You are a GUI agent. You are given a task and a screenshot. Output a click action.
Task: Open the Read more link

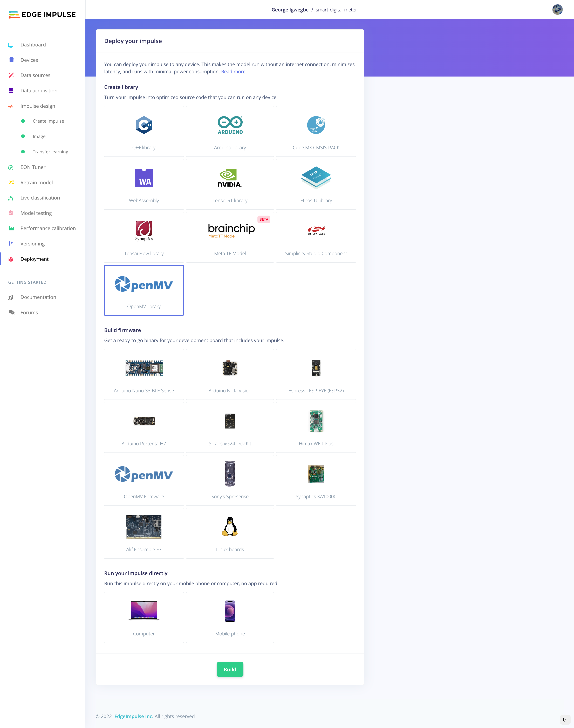click(233, 72)
